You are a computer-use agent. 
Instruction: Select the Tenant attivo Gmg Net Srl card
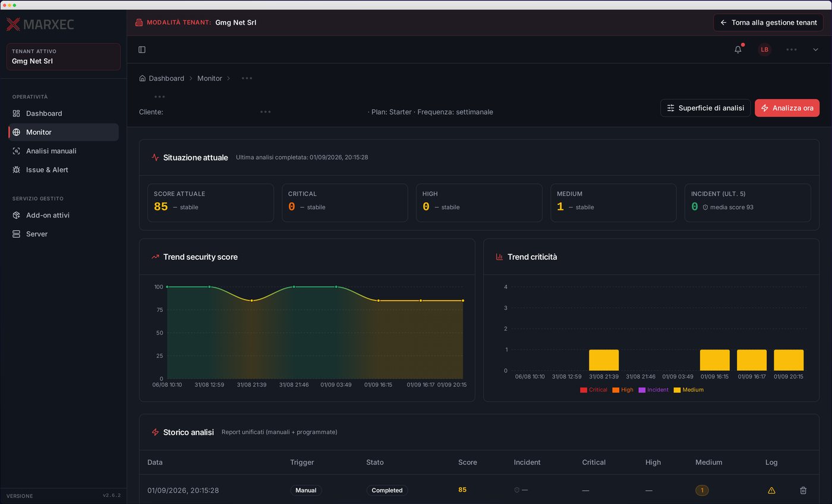tap(63, 56)
